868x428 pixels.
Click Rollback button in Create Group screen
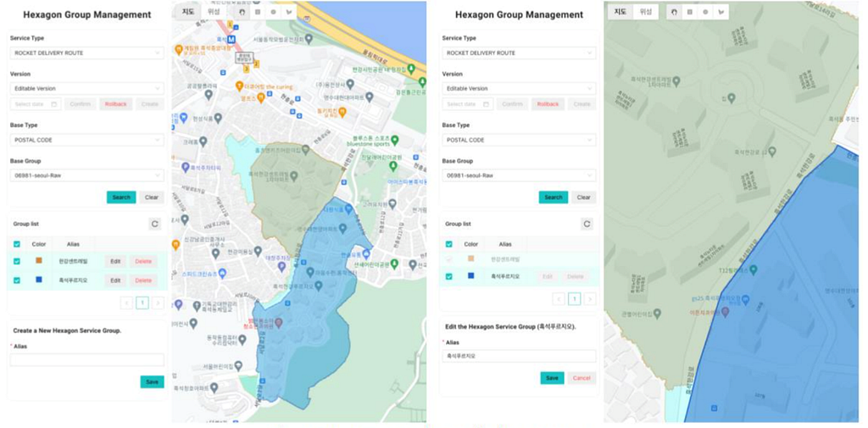coord(115,104)
